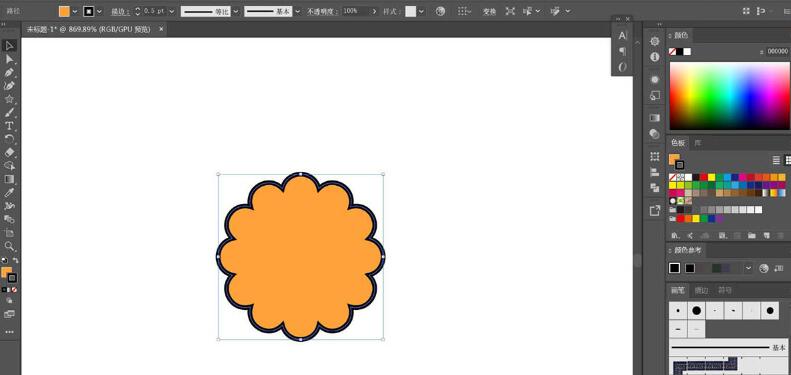Open stroke weight dropdown next to 0.5 pt
Image resolution: width=791 pixels, height=375 pixels.
172,11
